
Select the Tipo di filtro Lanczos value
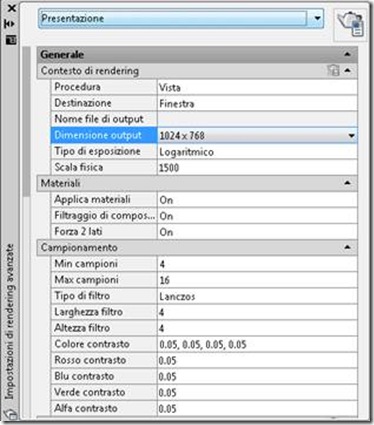pos(257,296)
